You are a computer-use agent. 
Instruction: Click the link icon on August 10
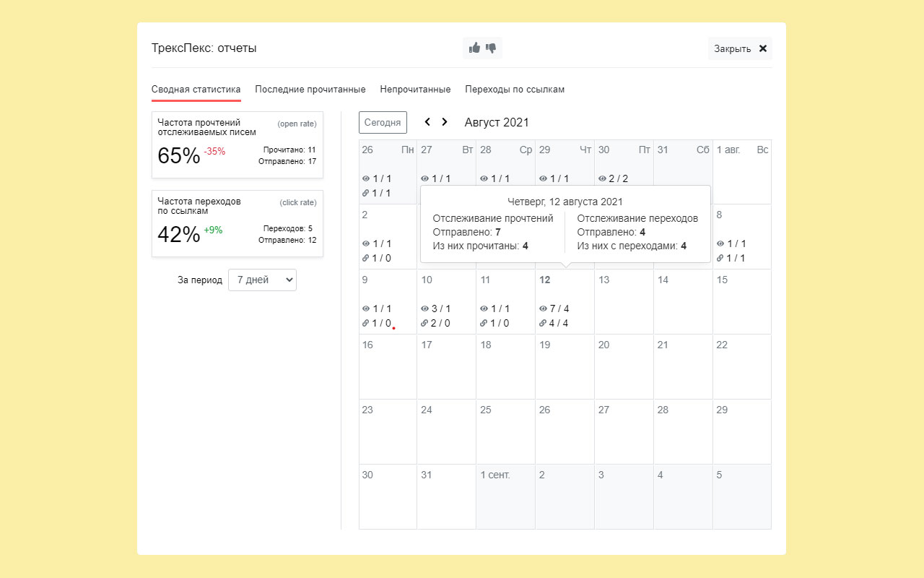424,323
